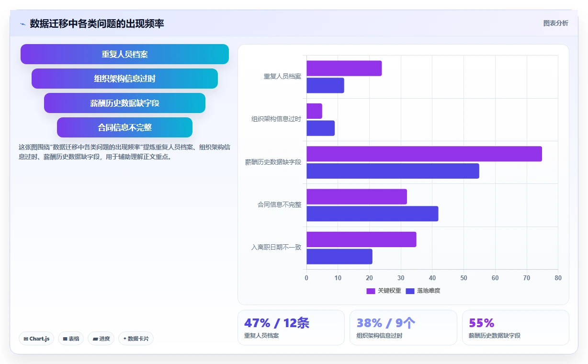Click the 落地难度 bar for 组织架构信息过时

point(320,128)
